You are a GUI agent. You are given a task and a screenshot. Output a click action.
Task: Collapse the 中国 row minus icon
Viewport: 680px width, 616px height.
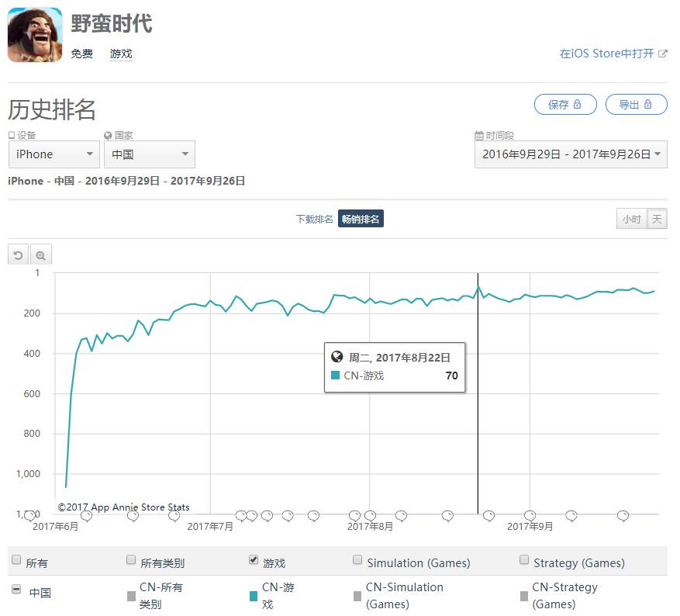16,589
